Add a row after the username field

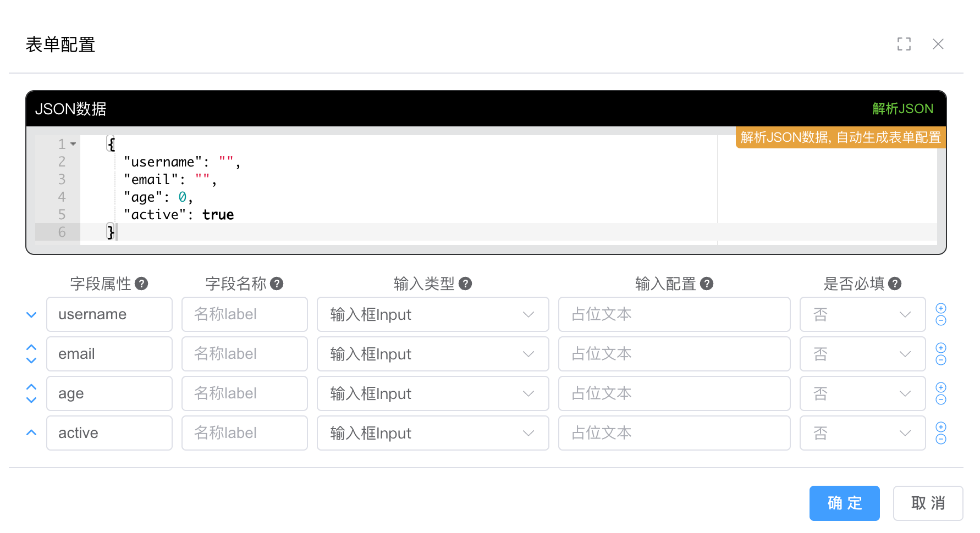[941, 308]
